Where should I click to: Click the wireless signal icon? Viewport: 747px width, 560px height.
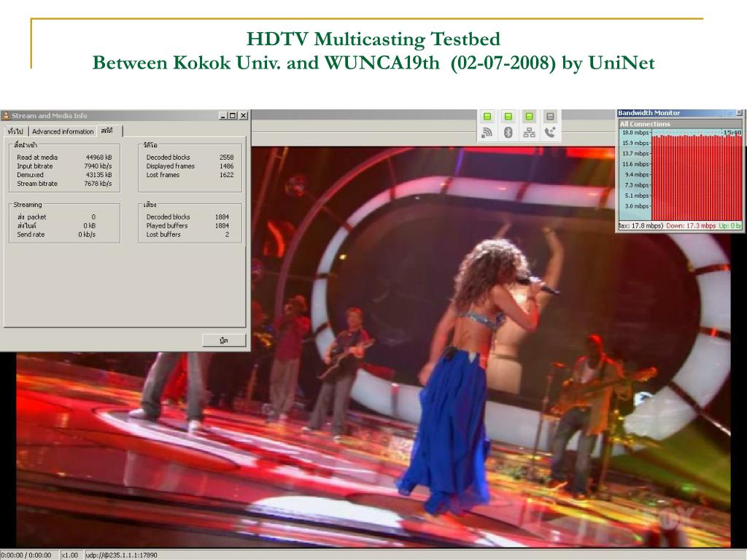tap(487, 133)
